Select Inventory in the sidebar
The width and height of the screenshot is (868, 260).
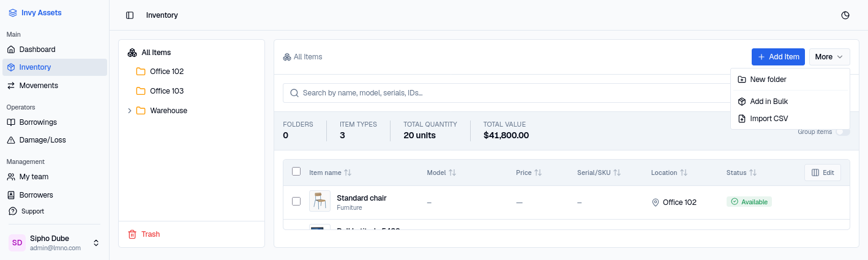pos(54,67)
